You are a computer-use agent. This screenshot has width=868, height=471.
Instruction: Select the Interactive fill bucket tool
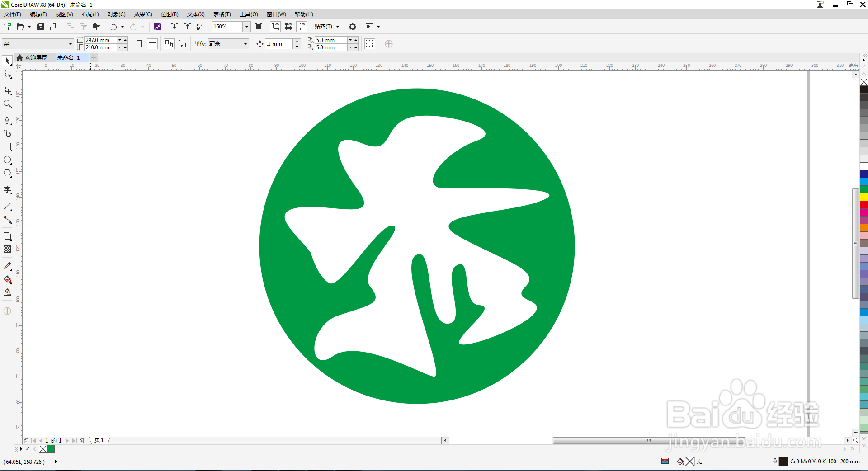click(x=7, y=279)
